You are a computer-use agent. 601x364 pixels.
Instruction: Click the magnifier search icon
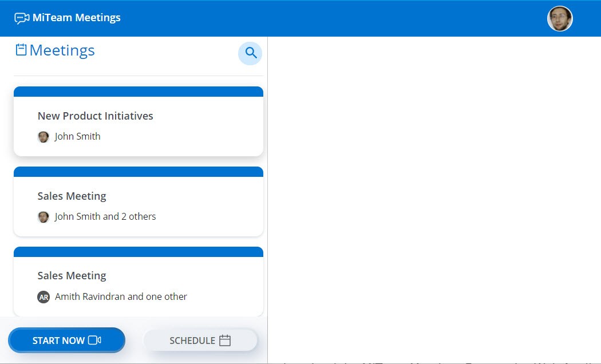(x=250, y=53)
